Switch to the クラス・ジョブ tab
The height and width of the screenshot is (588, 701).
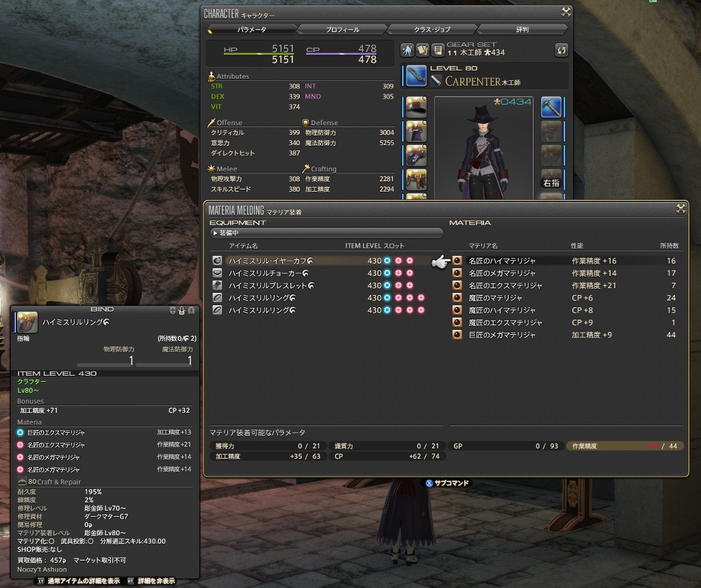(433, 29)
